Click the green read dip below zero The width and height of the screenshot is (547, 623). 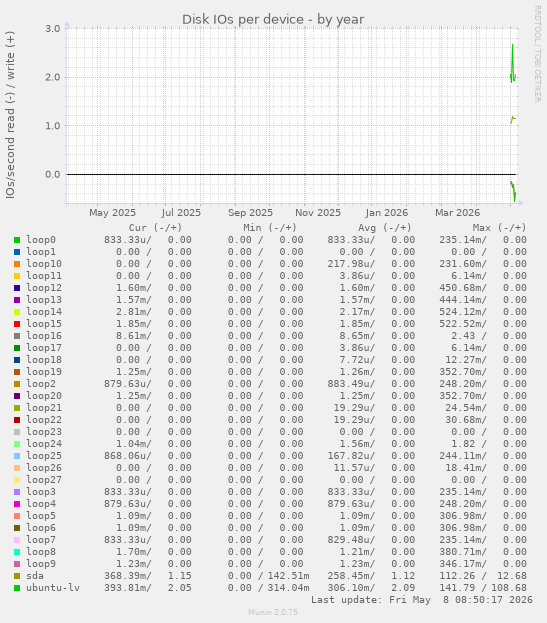coord(513,192)
